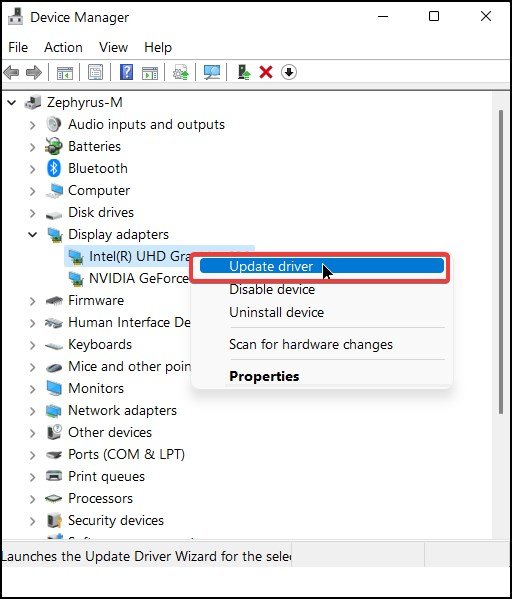512x599 pixels.
Task: Expand the Network adapters chevron
Action: click(33, 411)
